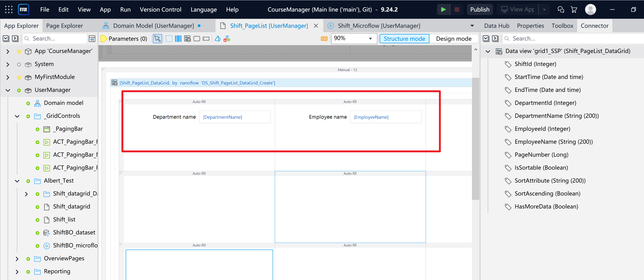Select the layout grid columns tool
The image size is (644, 280).
click(178, 39)
